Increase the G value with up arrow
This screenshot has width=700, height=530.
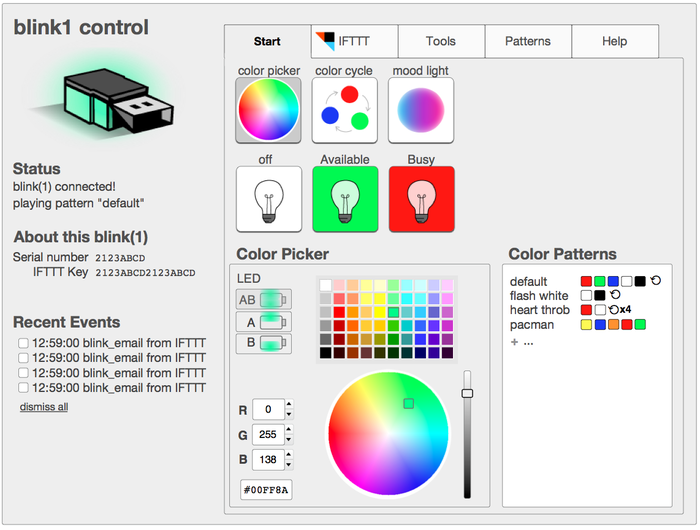point(289,429)
